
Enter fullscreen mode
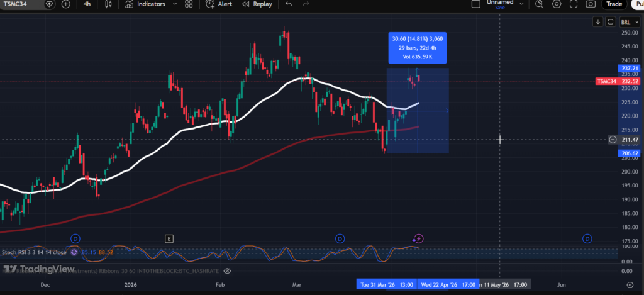[574, 4]
